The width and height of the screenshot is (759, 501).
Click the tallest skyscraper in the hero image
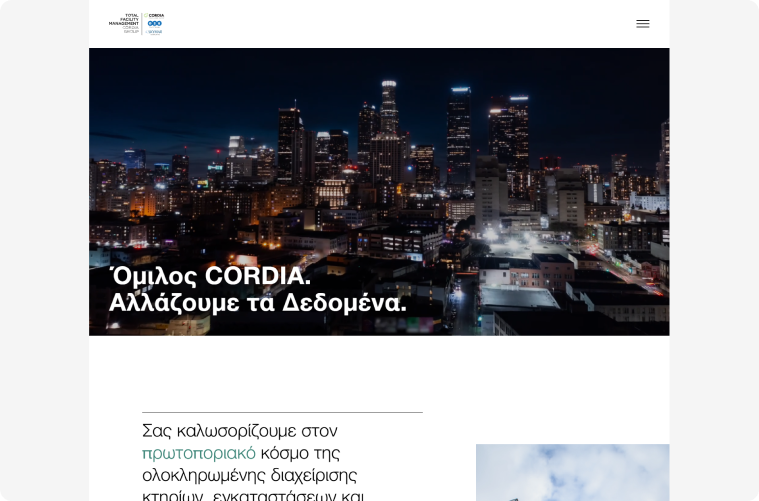click(x=388, y=130)
